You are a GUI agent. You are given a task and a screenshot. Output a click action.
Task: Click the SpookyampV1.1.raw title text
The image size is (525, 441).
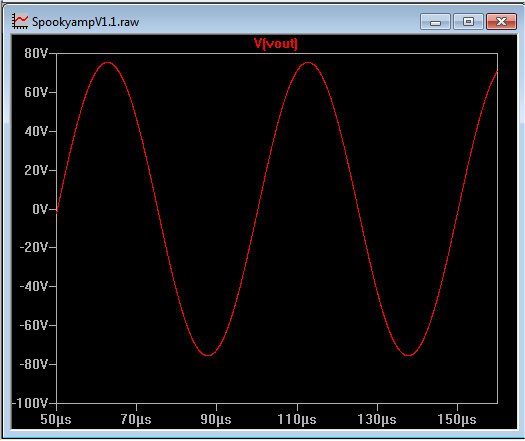(x=85, y=22)
